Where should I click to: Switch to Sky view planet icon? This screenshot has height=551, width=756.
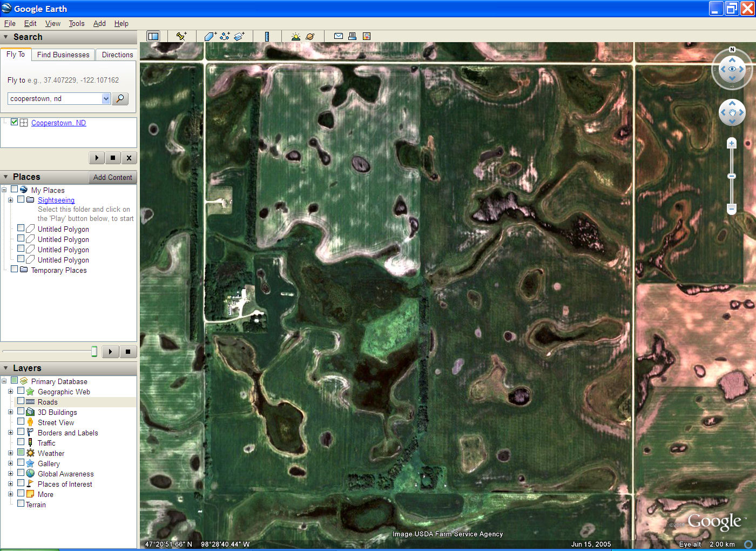(310, 36)
